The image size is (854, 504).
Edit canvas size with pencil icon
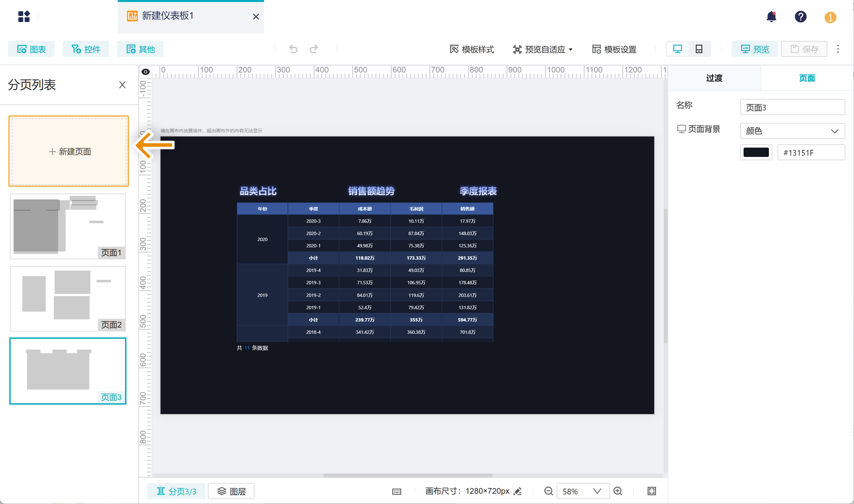pyautogui.click(x=518, y=491)
